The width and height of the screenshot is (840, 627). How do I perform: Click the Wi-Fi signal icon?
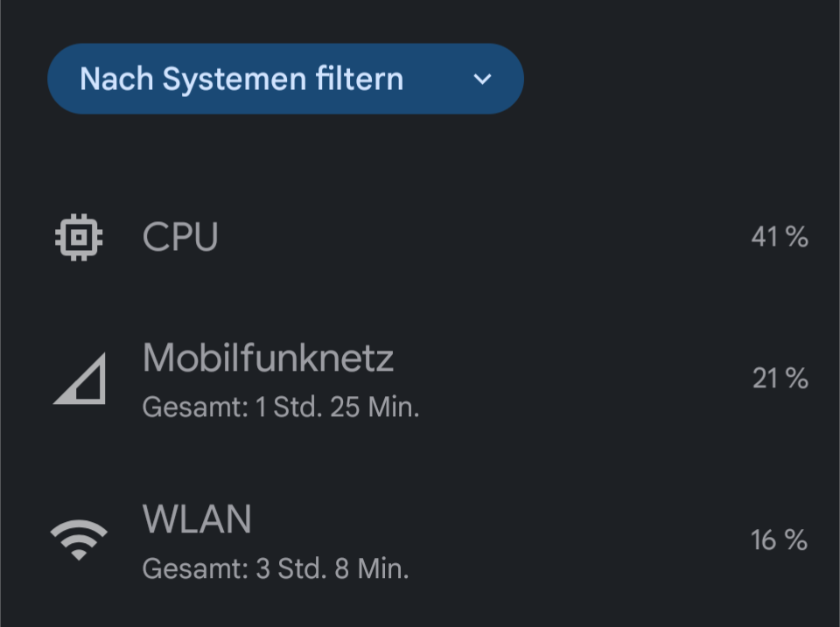[79, 540]
